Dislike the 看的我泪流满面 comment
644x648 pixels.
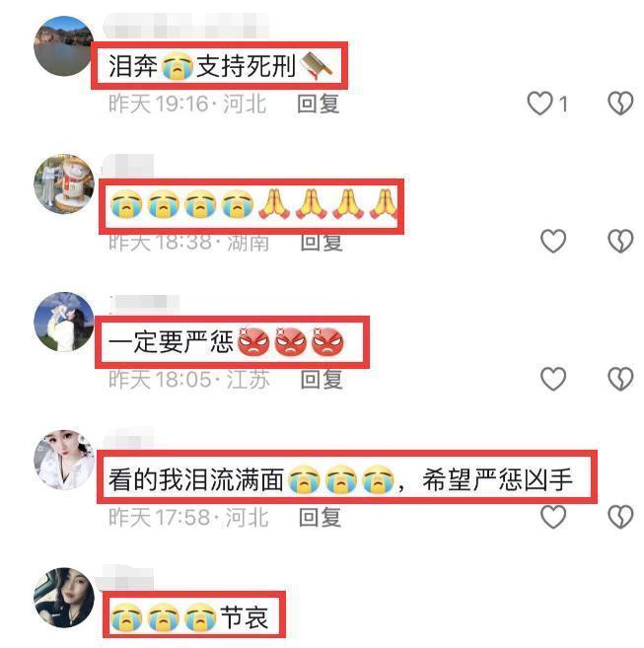(x=620, y=517)
